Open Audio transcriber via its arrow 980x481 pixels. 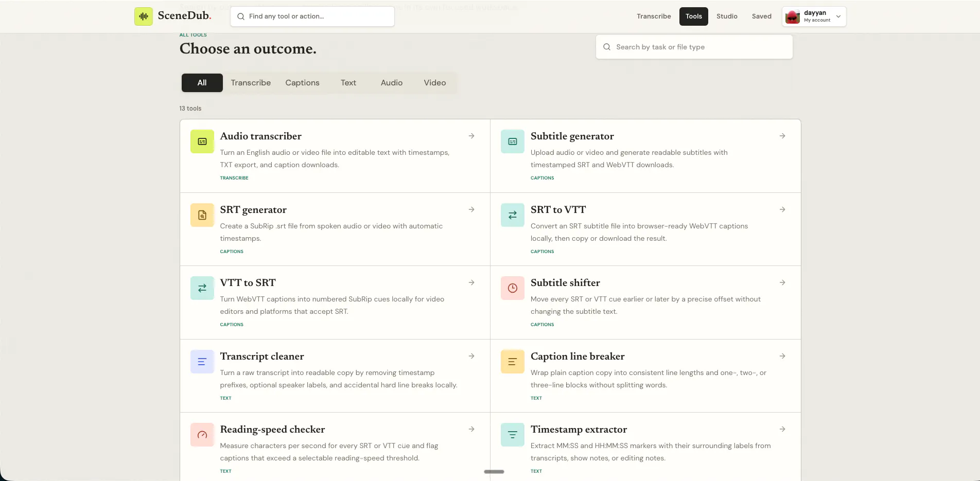[x=471, y=136]
